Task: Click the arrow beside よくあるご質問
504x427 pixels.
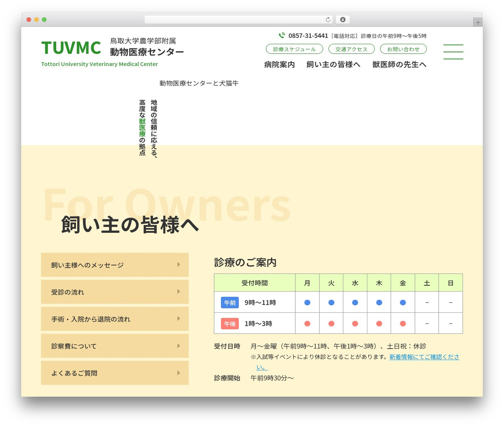Action: [x=179, y=373]
